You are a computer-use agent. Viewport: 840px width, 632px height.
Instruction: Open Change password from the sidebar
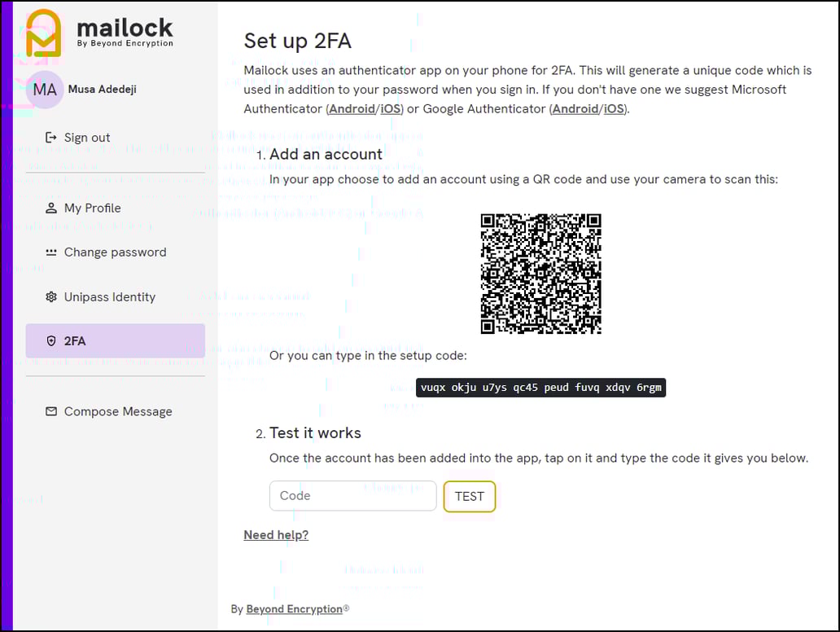click(115, 252)
